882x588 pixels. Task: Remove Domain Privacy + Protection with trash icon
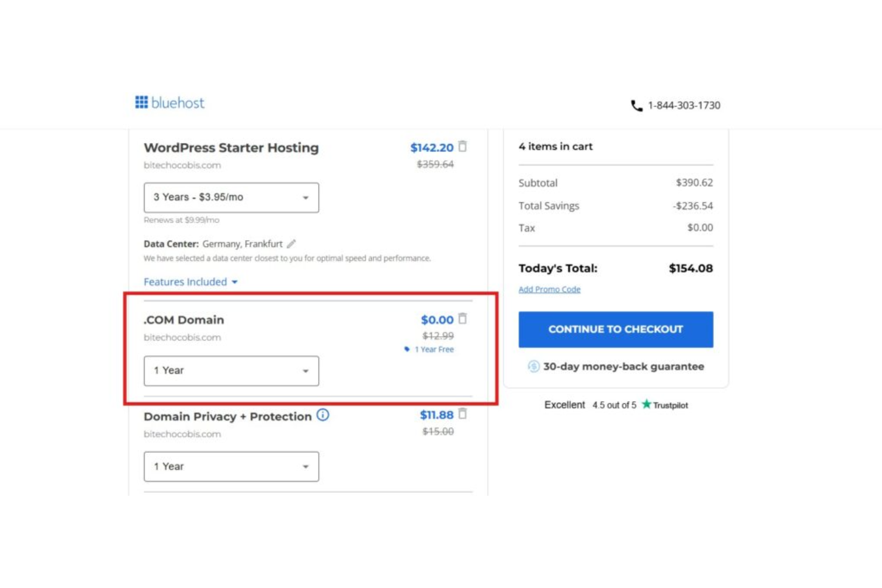pyautogui.click(x=464, y=414)
